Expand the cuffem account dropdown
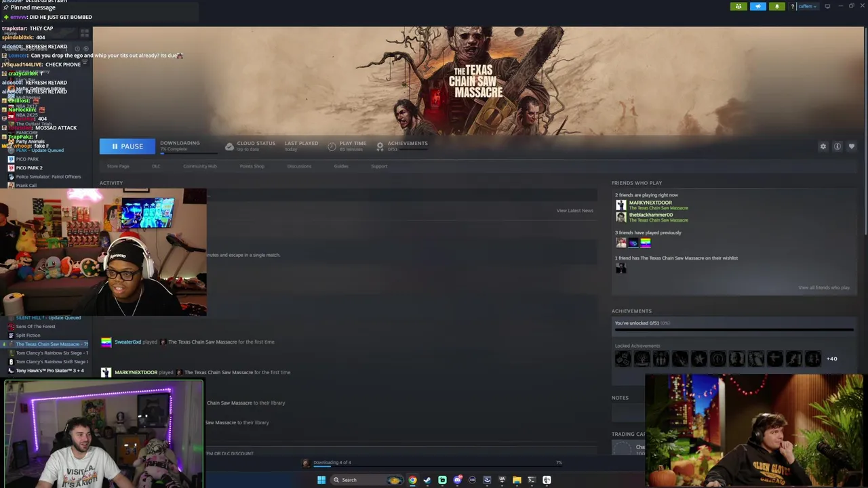Image resolution: width=868 pixels, height=488 pixels. pos(808,6)
